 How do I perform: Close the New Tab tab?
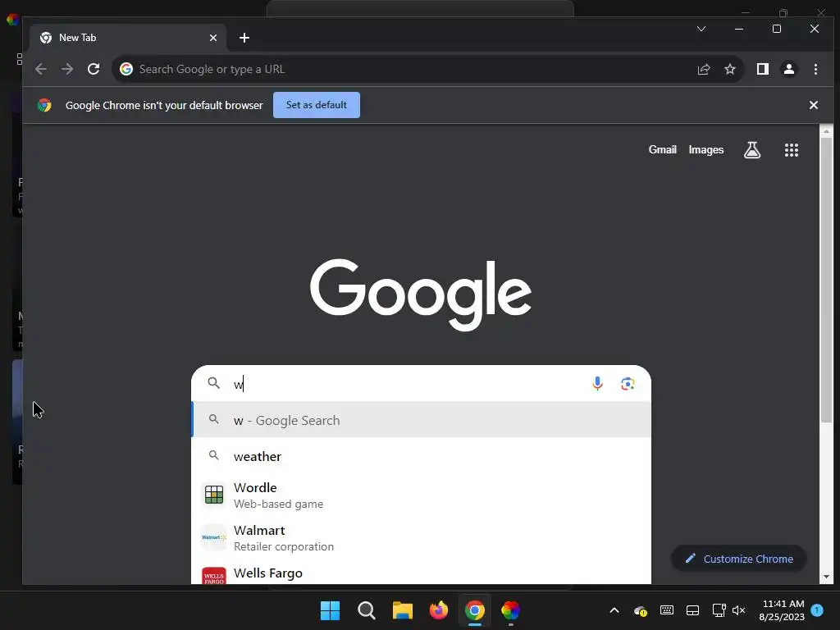[213, 38]
